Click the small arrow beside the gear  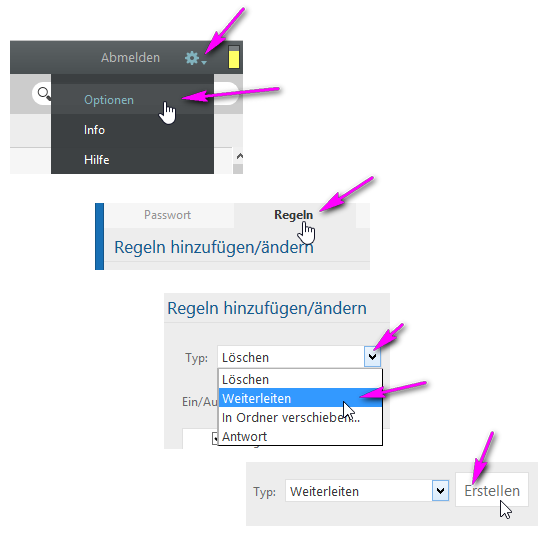[204, 62]
